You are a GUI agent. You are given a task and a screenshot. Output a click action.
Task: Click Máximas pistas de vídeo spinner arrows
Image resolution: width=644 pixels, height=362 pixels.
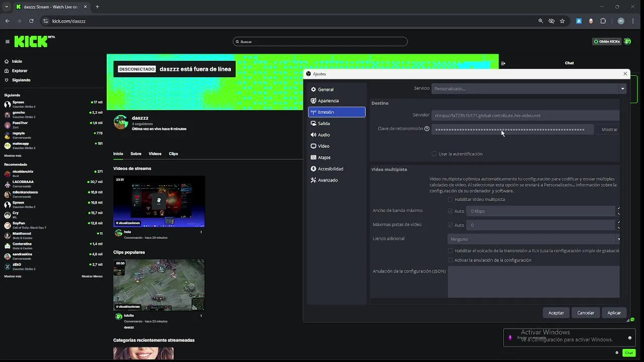click(x=618, y=225)
